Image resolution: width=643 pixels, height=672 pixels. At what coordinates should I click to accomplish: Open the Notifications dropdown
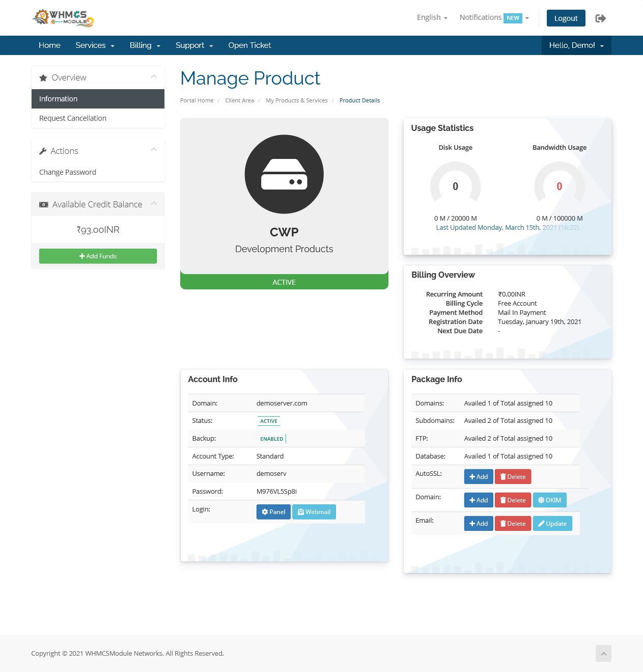pos(494,17)
